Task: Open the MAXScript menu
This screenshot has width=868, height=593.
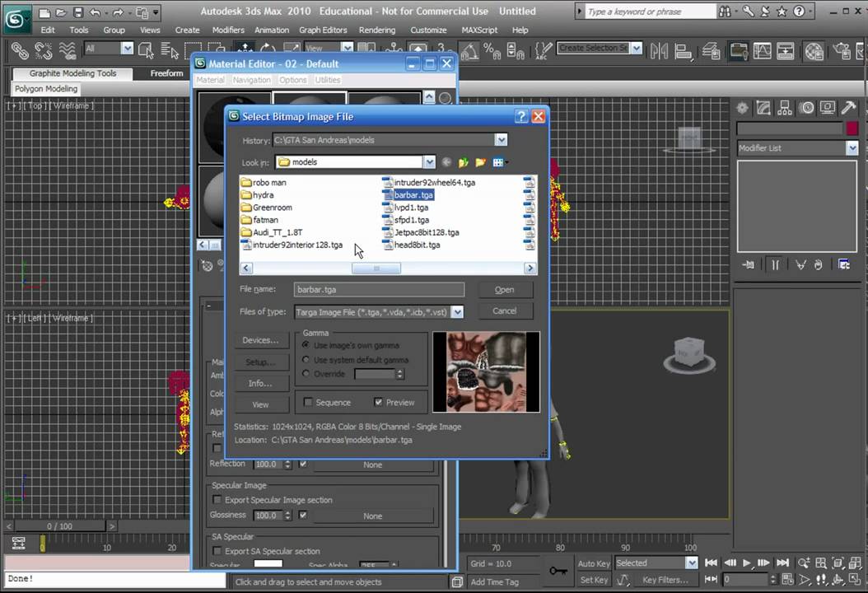Action: [479, 30]
